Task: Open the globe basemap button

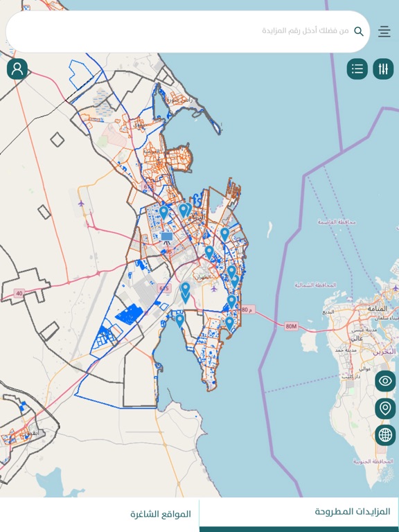Action: pos(385,435)
